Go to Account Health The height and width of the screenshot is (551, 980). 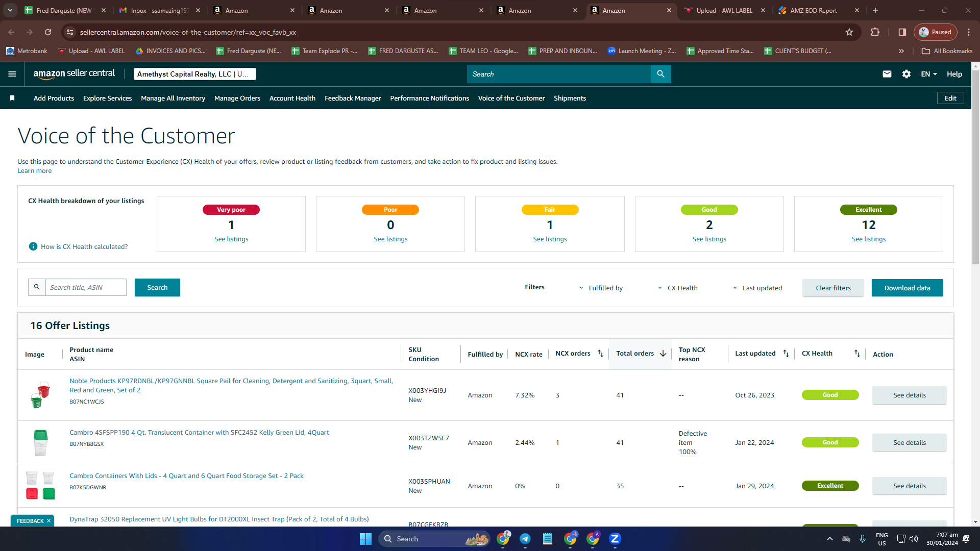coord(292,98)
